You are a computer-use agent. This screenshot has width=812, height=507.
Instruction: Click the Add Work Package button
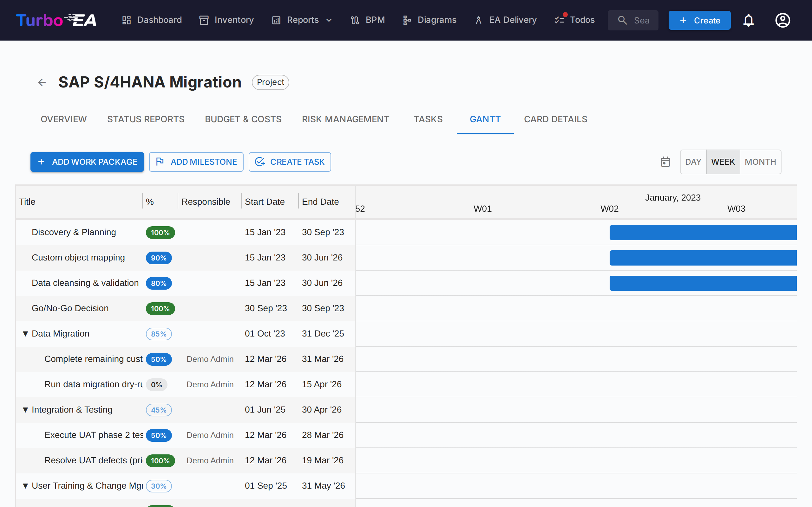point(87,162)
